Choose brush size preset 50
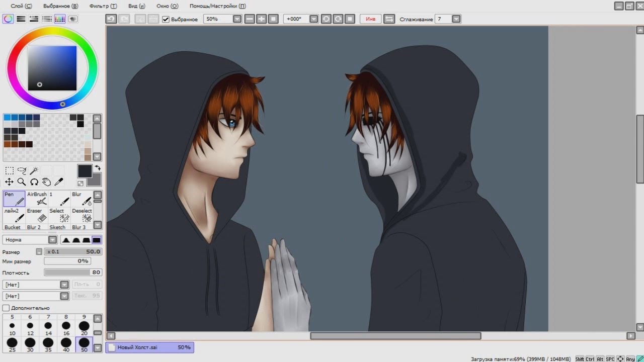Image resolution: width=644 pixels, height=362 pixels. tap(84, 345)
